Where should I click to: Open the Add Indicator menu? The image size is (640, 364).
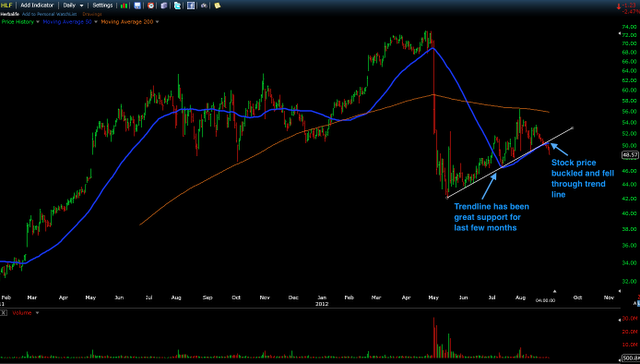click(x=37, y=5)
